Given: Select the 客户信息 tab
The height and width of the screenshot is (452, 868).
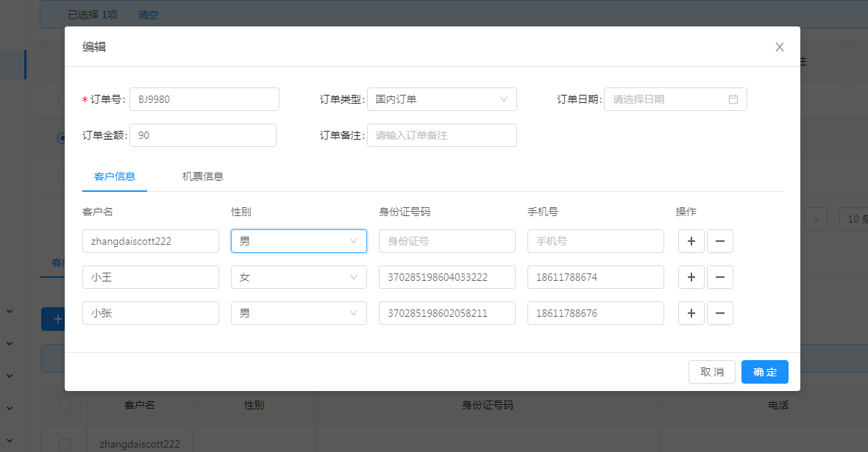Looking at the screenshot, I should tap(115, 176).
